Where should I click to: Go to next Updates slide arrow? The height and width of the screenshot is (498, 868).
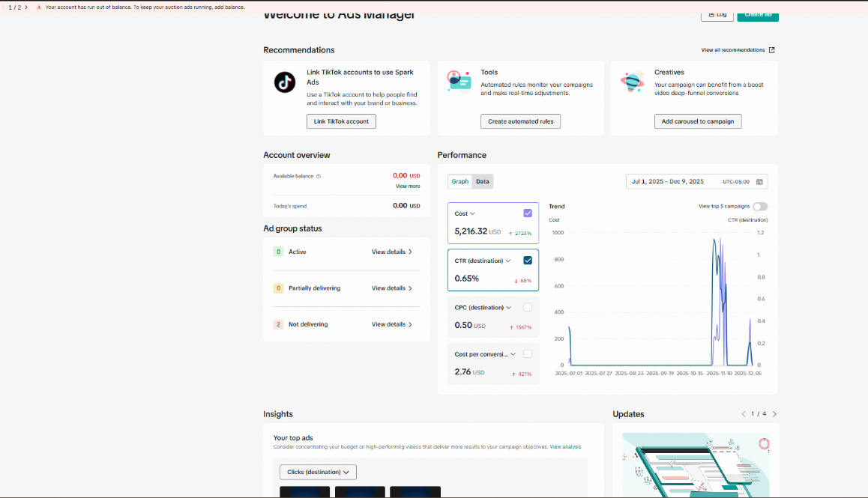coord(774,414)
